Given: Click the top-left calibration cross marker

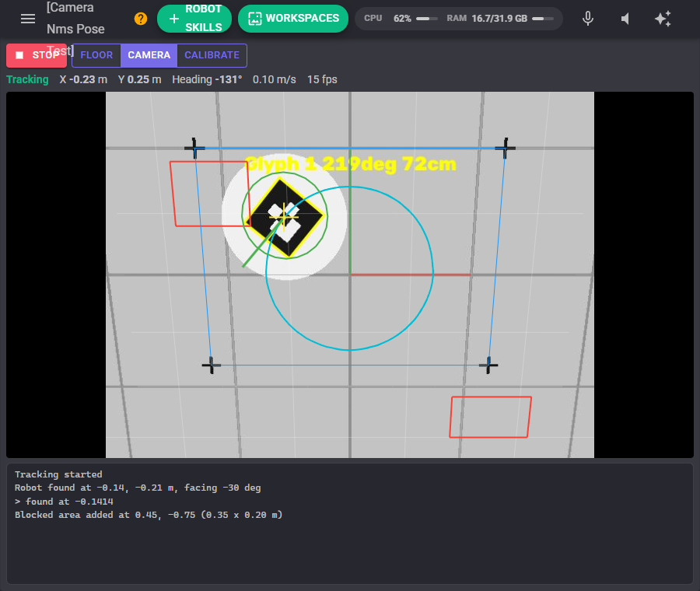Looking at the screenshot, I should 194,148.
